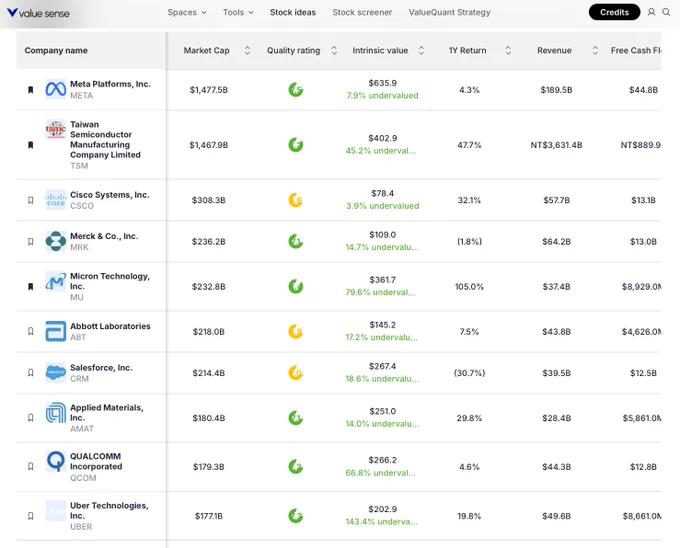Click Abbott's $43.8B revenue value
The width and height of the screenshot is (680, 548).
[556, 332]
